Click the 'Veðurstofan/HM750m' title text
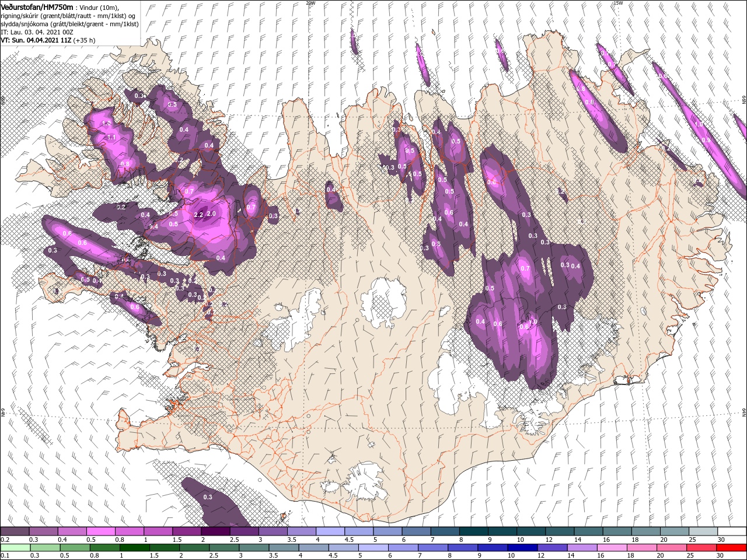The image size is (747, 560). [37, 7]
